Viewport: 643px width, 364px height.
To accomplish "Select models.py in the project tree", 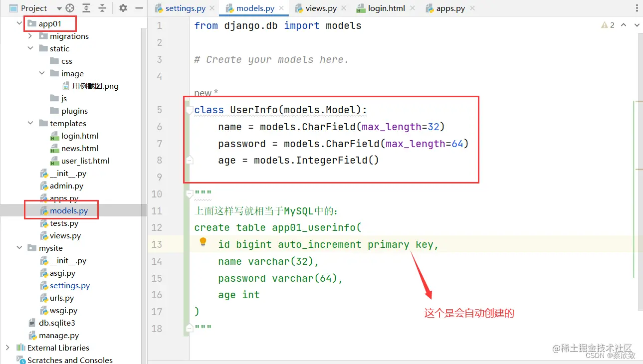I will (x=64, y=210).
